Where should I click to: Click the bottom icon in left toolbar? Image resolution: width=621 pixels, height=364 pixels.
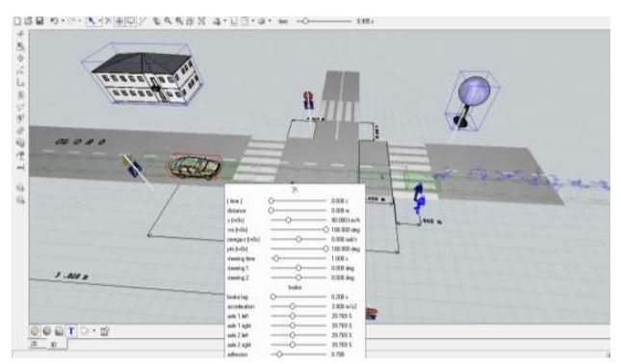[x=20, y=200]
